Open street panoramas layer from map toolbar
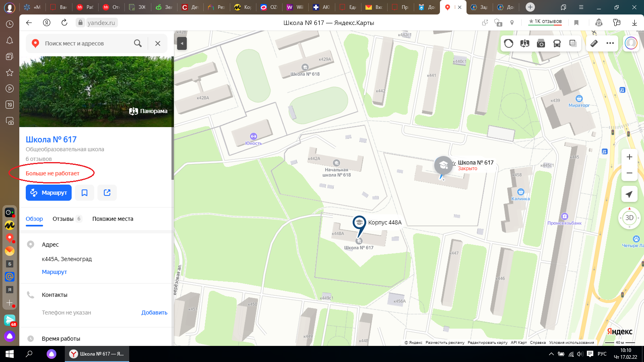This screenshot has width=644, height=362. 524,43
